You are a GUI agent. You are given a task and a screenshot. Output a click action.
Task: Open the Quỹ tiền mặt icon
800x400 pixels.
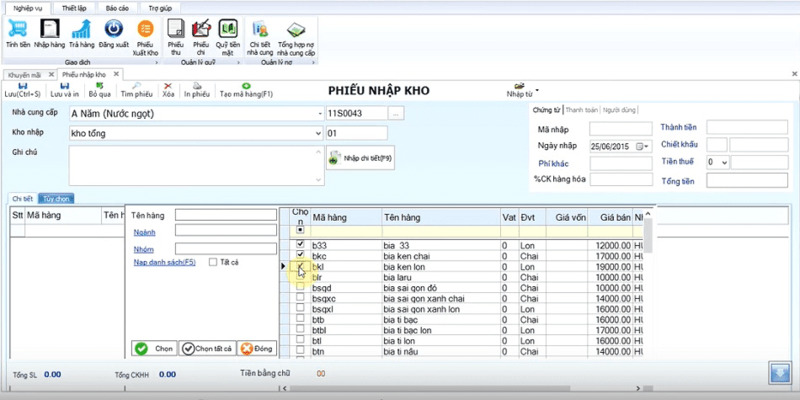228,29
